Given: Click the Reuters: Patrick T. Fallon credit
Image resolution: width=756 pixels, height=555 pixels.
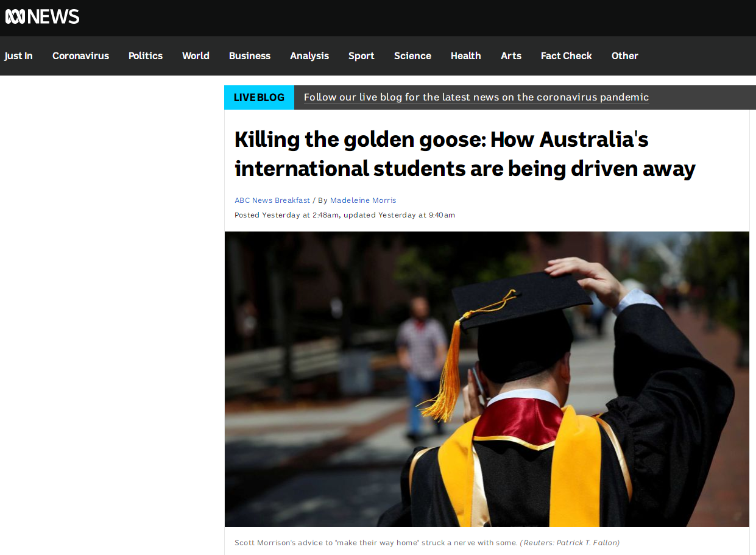Looking at the screenshot, I should (570, 542).
